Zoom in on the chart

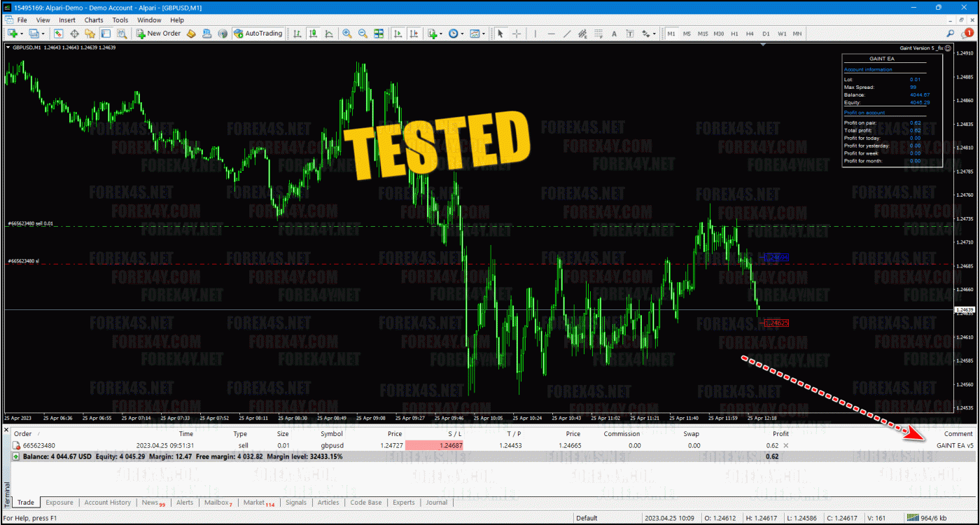(x=347, y=34)
